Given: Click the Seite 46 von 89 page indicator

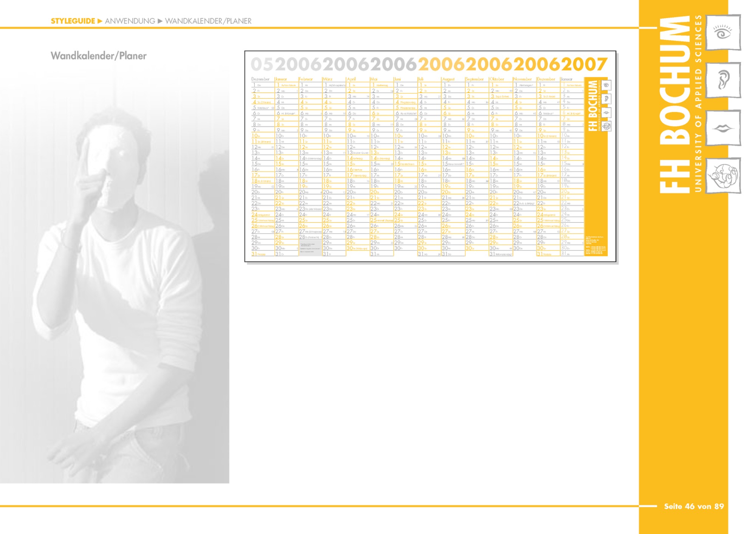Looking at the screenshot, I should 694,506.
